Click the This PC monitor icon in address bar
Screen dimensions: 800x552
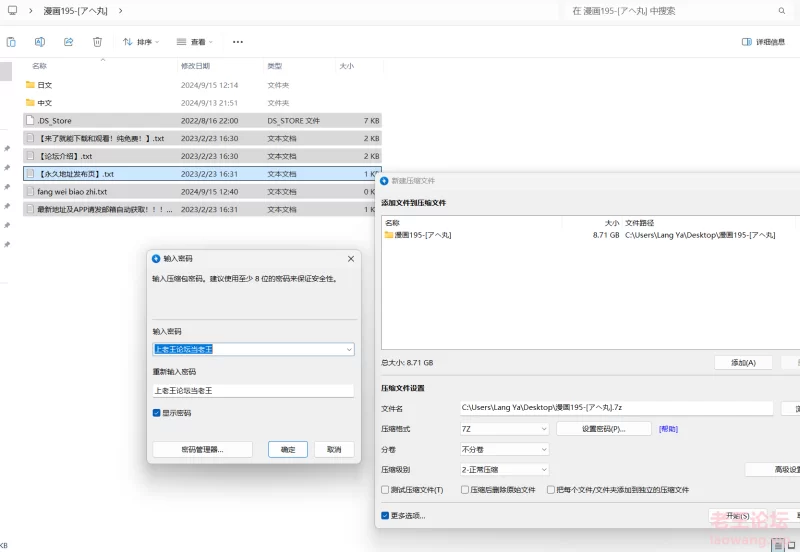point(12,11)
